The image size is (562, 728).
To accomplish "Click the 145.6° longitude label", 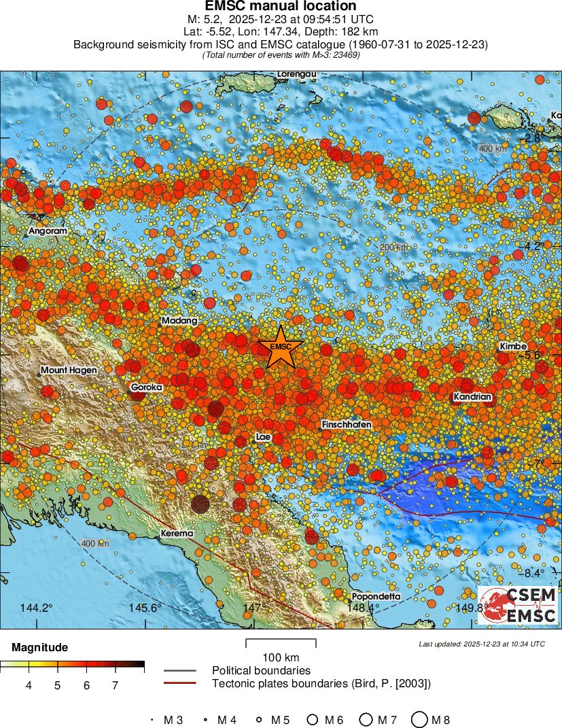I will 145,608.
